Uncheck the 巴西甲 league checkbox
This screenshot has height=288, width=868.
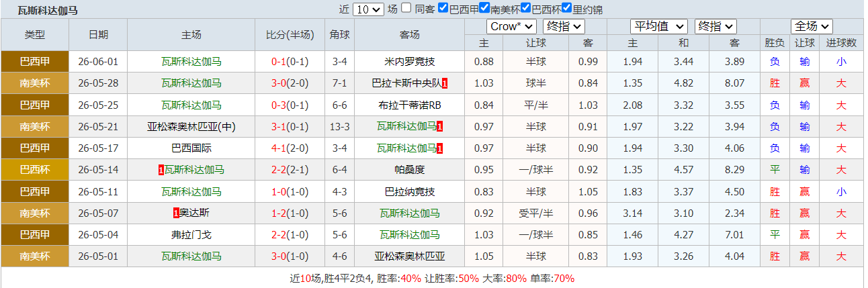coord(443,8)
